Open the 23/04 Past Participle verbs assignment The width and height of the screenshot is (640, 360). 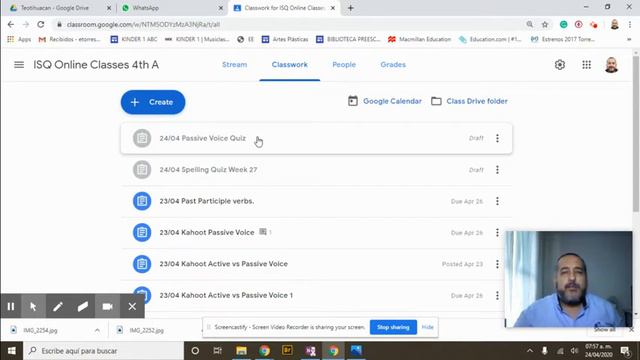click(x=207, y=201)
